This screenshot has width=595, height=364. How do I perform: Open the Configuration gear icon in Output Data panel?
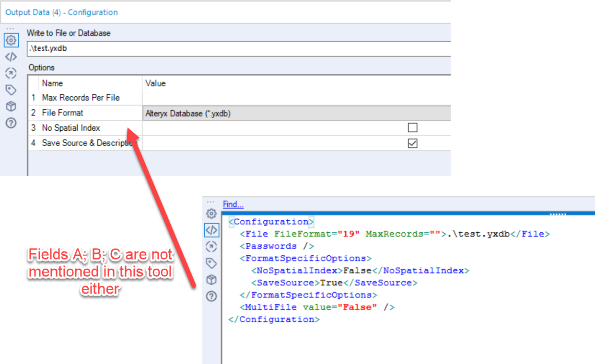pyautogui.click(x=11, y=40)
